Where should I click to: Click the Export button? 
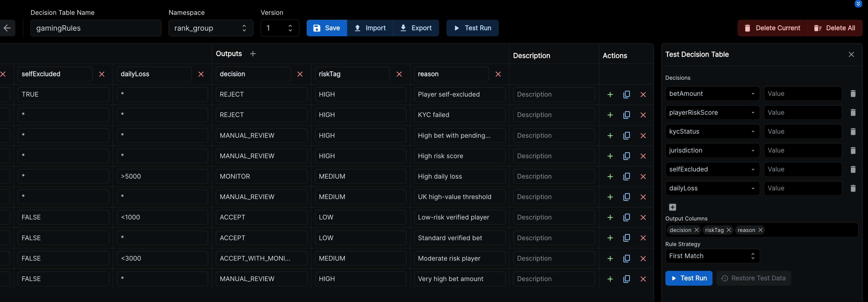(x=416, y=28)
